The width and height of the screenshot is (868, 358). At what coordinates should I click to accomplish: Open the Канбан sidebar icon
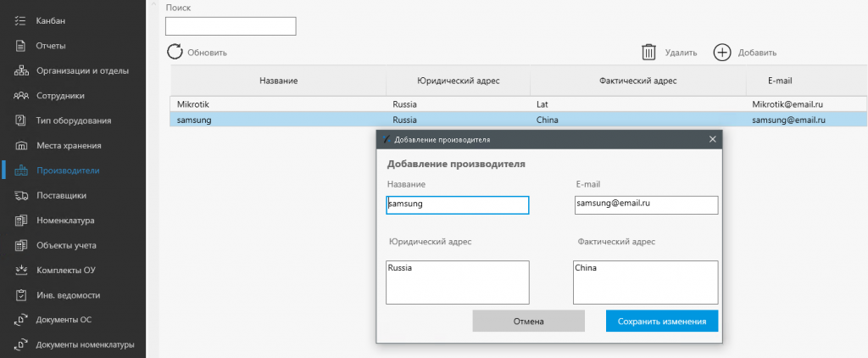20,21
